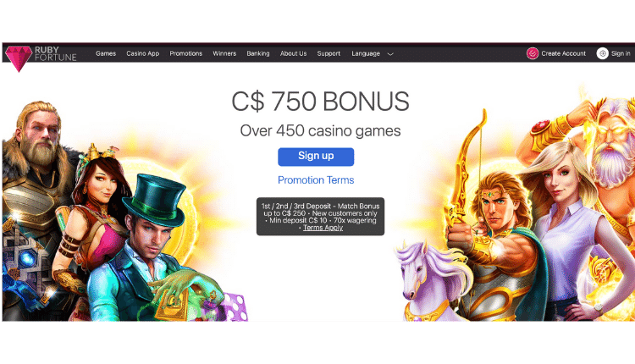
Task: Open the Language menu
Action: coord(366,53)
